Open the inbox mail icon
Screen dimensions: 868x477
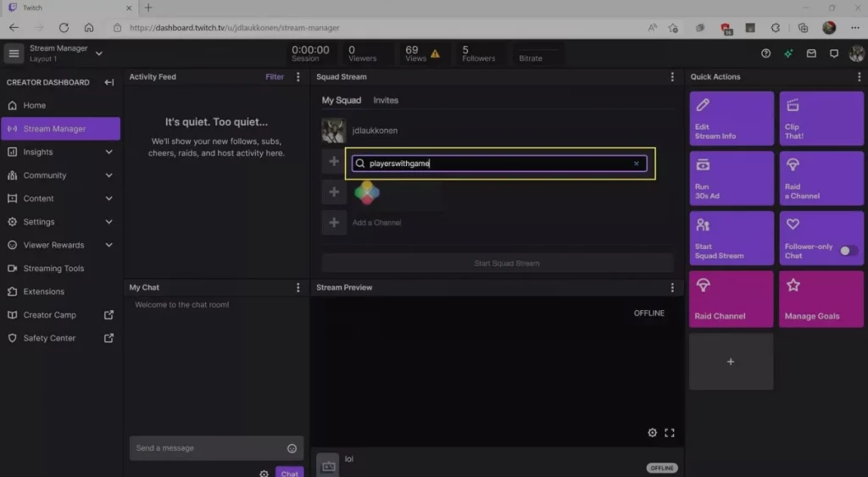click(811, 53)
